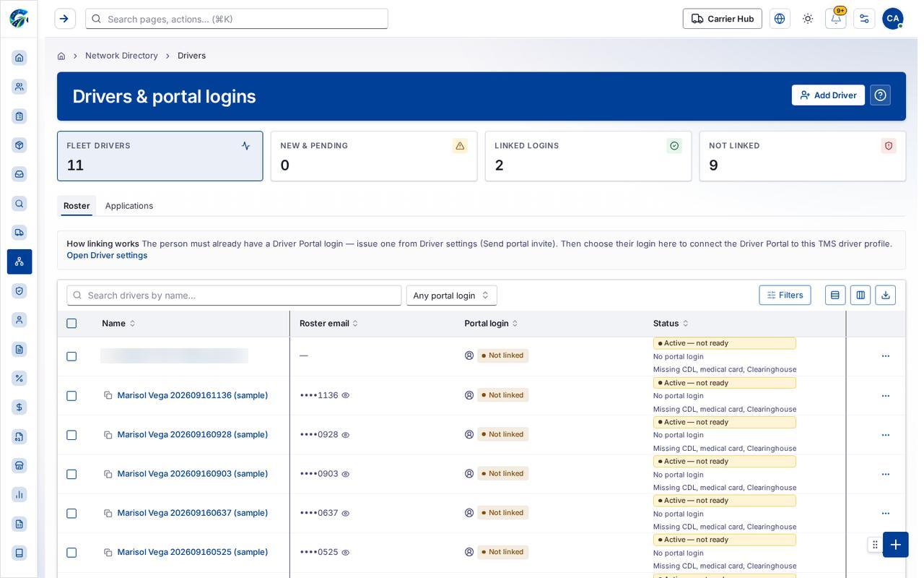Click the CA user avatar
Screen dimensions: 924x578
(893, 19)
